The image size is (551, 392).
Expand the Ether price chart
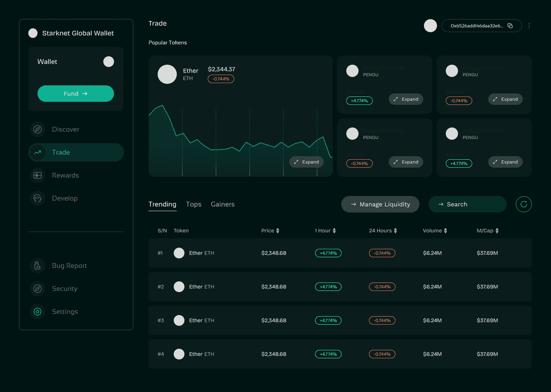306,162
